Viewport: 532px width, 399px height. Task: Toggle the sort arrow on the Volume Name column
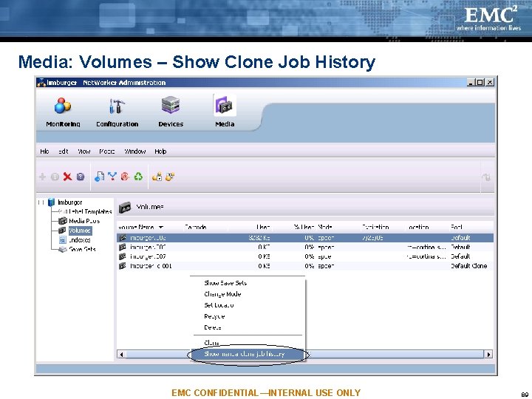161,227
